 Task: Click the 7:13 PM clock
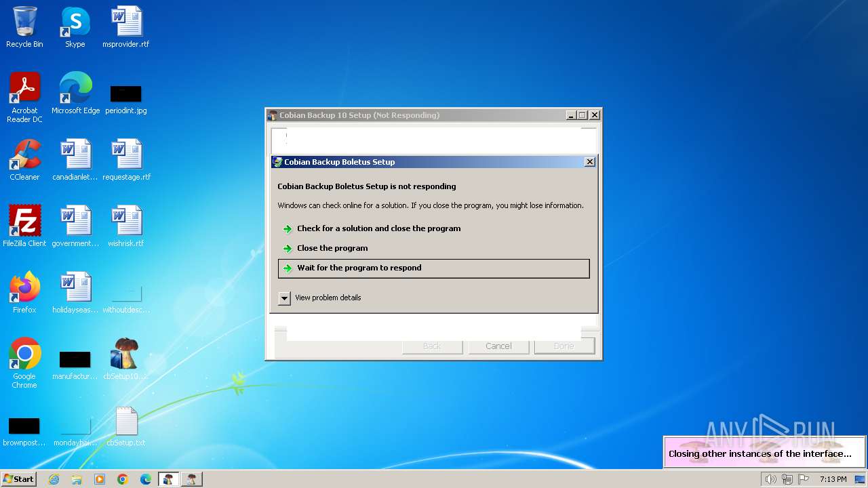pos(833,479)
